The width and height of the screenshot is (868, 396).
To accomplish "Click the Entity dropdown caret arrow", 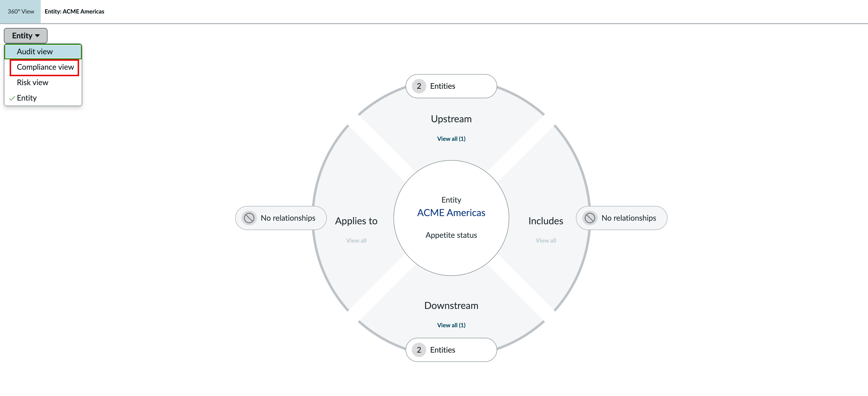I will coord(37,36).
